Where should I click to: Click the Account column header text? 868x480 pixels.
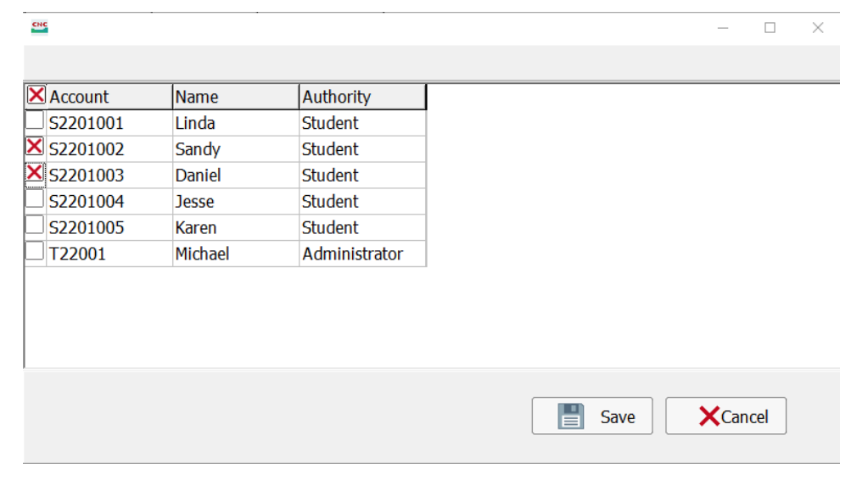[x=79, y=97]
